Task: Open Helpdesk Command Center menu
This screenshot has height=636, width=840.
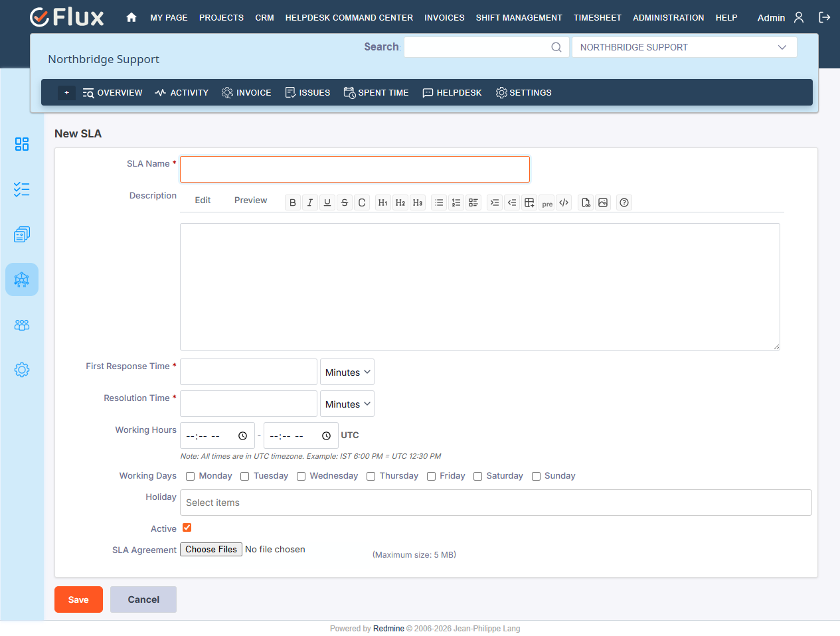Action: click(349, 18)
